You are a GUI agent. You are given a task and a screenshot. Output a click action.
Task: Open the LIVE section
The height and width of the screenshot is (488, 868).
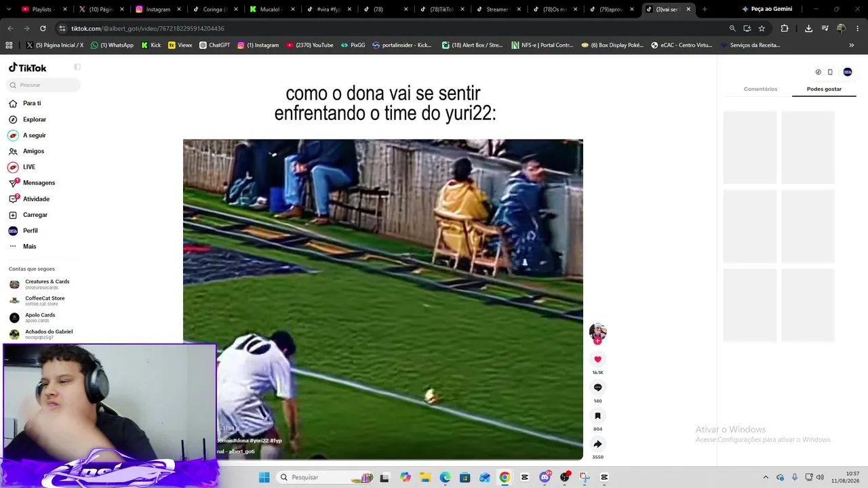(x=28, y=167)
